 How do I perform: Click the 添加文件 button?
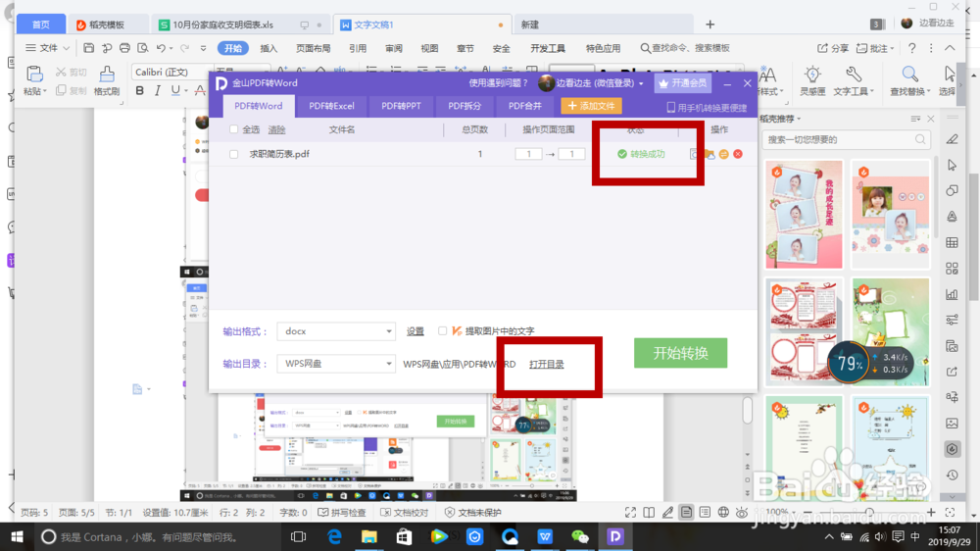(x=591, y=106)
